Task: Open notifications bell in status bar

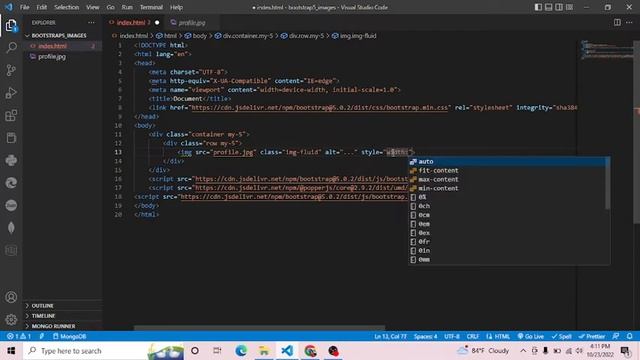Action: (x=629, y=336)
